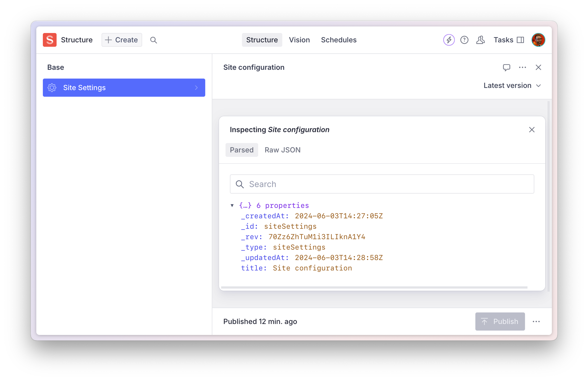Open the Latest version dropdown
Viewport: 588px width, 381px height.
pos(512,86)
